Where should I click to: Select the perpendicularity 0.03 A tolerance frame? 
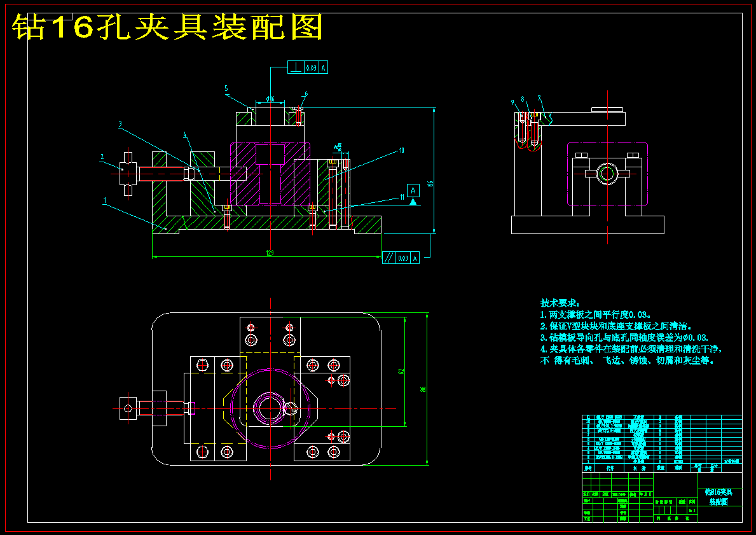tap(308, 67)
